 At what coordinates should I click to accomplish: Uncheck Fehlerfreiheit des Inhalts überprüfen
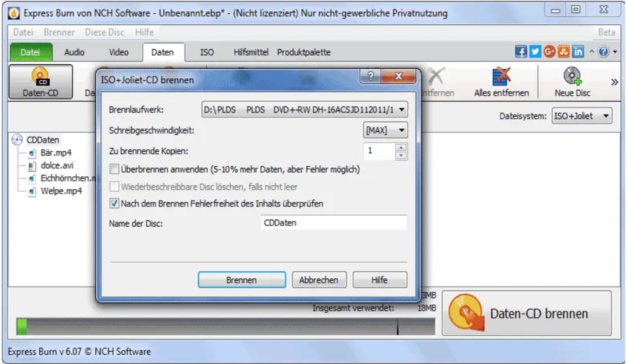point(114,204)
